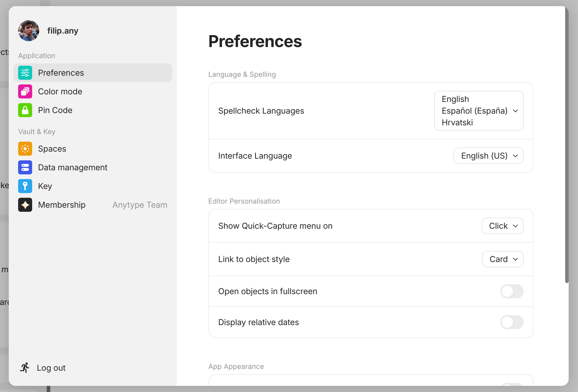Click the pink Color mode icon
This screenshot has width=578, height=392.
[25, 91]
